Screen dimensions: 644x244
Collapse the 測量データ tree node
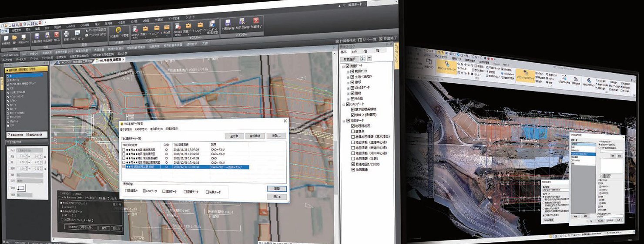coord(343,66)
